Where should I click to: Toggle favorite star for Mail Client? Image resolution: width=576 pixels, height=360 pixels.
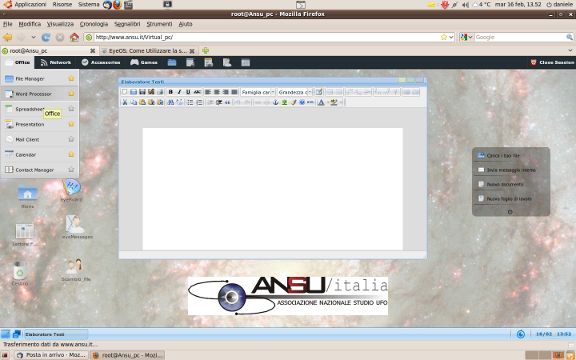pyautogui.click(x=71, y=139)
